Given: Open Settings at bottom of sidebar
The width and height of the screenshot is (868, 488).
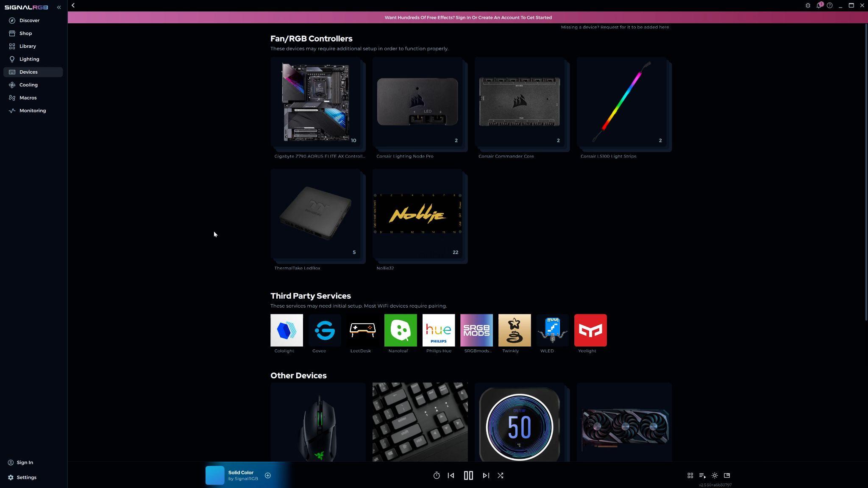Looking at the screenshot, I should pos(22,477).
